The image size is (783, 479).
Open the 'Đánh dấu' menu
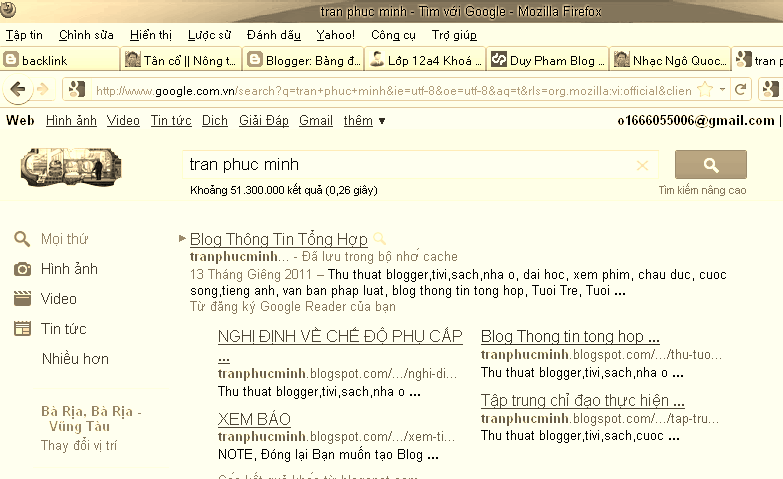tap(274, 34)
